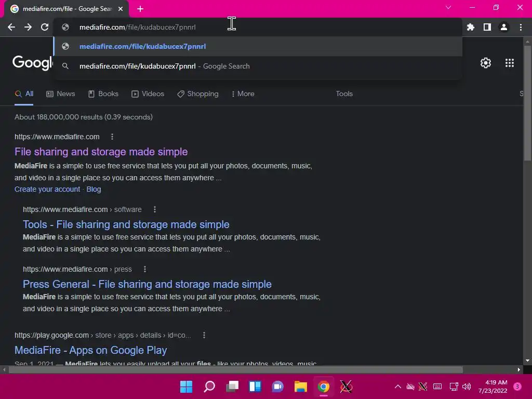The height and width of the screenshot is (399, 532).
Task: Click the https://www.mediafire.com result URL
Action: 57,137
